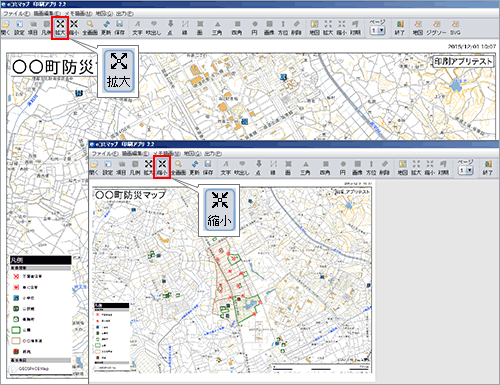Open the ページ dropdown in front window
This screenshot has width=500, height=385.
pos(470,170)
